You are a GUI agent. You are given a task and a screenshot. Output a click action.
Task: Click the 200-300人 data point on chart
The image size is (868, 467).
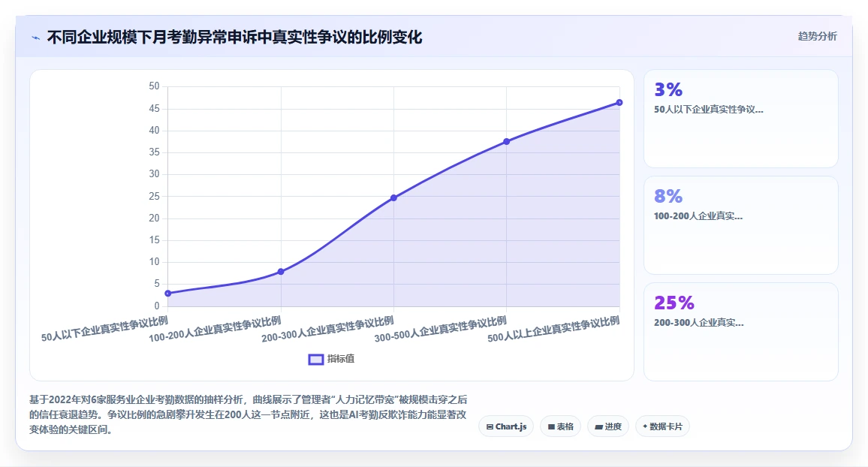[393, 197]
